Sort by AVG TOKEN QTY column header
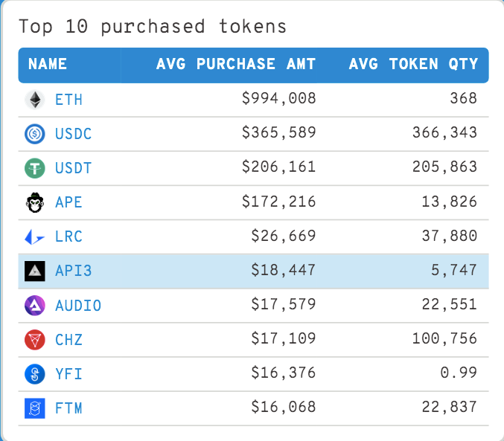 pyautogui.click(x=413, y=65)
